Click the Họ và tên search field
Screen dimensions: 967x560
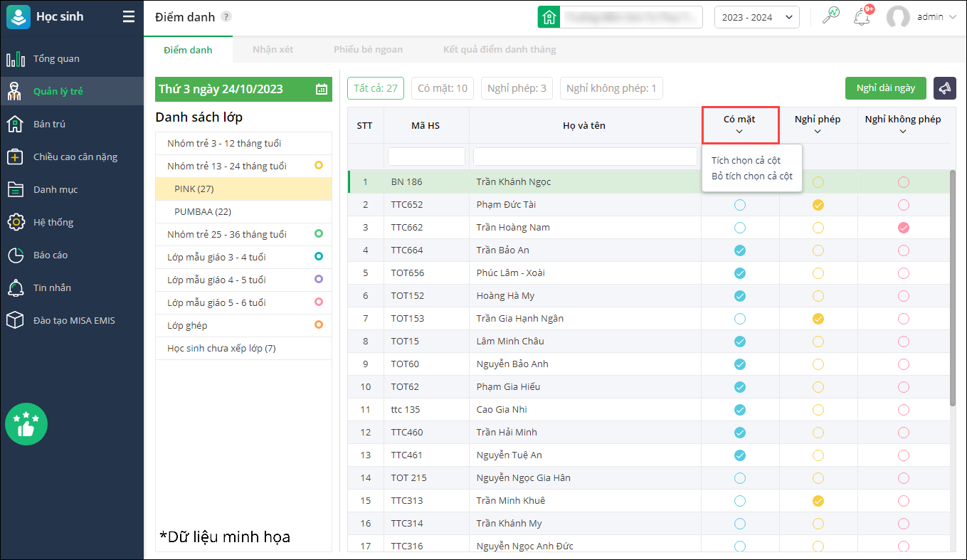pyautogui.click(x=585, y=157)
